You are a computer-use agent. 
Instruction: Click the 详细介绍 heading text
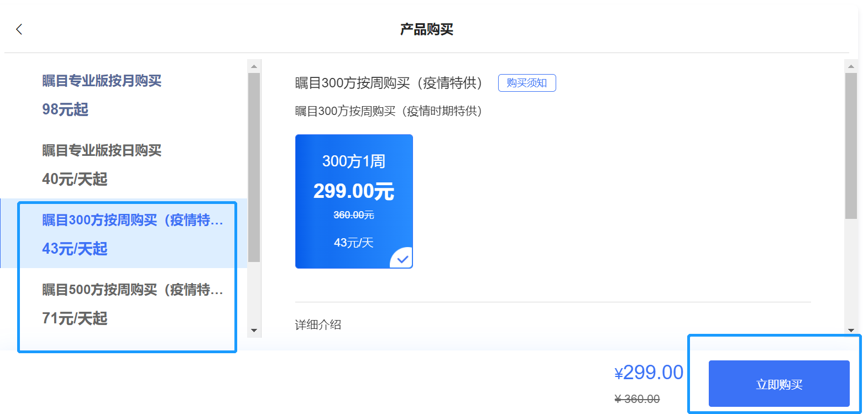318,324
